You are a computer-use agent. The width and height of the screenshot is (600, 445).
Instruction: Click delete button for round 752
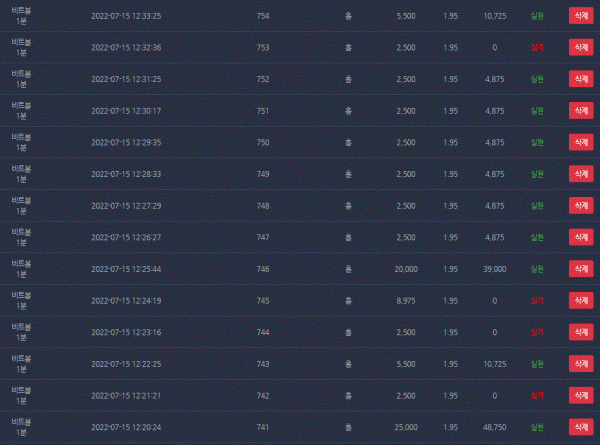pos(581,79)
